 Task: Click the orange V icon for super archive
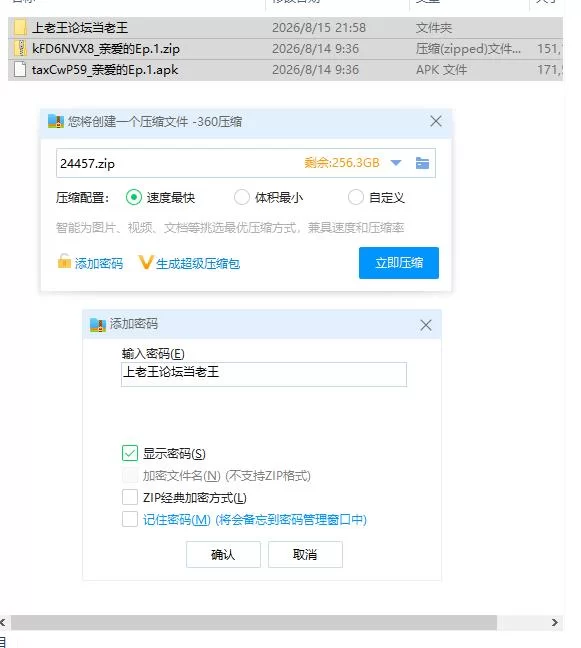145,262
